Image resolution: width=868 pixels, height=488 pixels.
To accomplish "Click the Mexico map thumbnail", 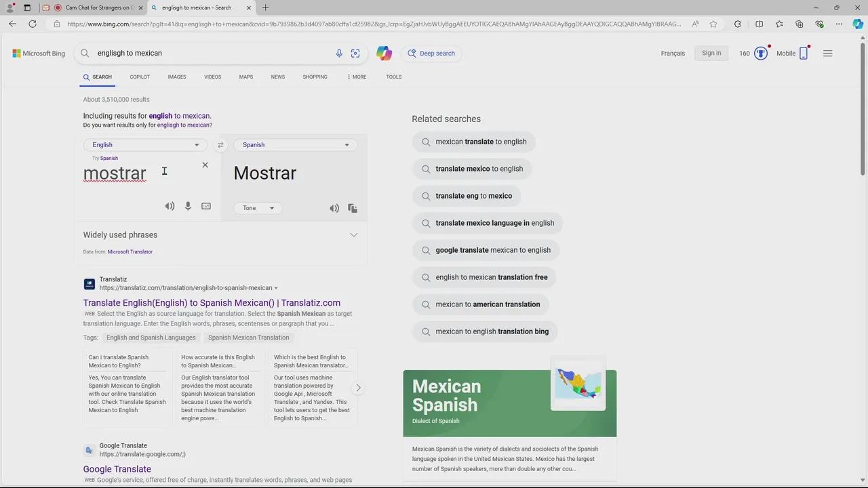I will 578,384.
